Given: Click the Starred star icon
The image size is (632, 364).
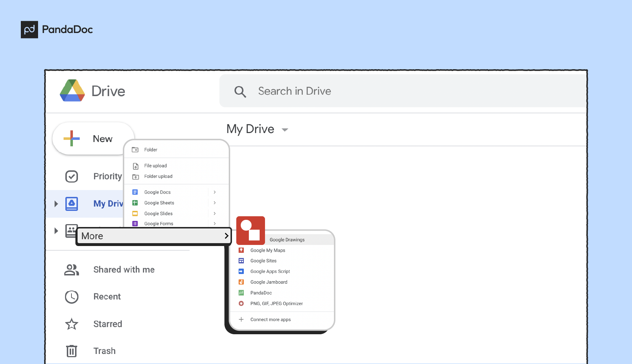Looking at the screenshot, I should 71,324.
